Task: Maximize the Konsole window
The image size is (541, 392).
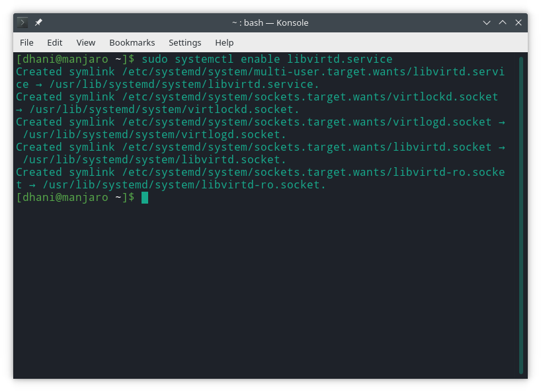Action: tap(503, 22)
